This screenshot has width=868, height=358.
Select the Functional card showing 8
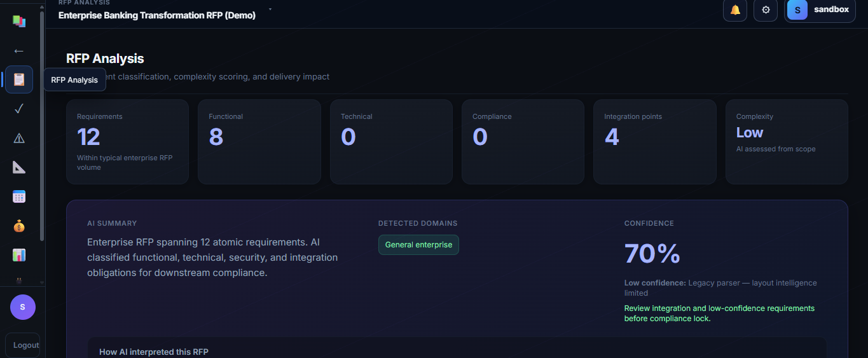click(x=259, y=142)
